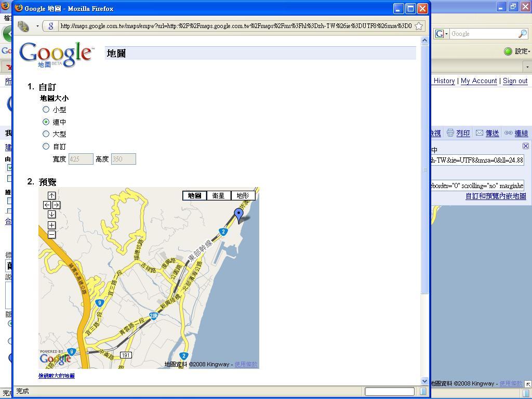Click the scrollbar down arrow in popup
The image size is (532, 399).
425,381
